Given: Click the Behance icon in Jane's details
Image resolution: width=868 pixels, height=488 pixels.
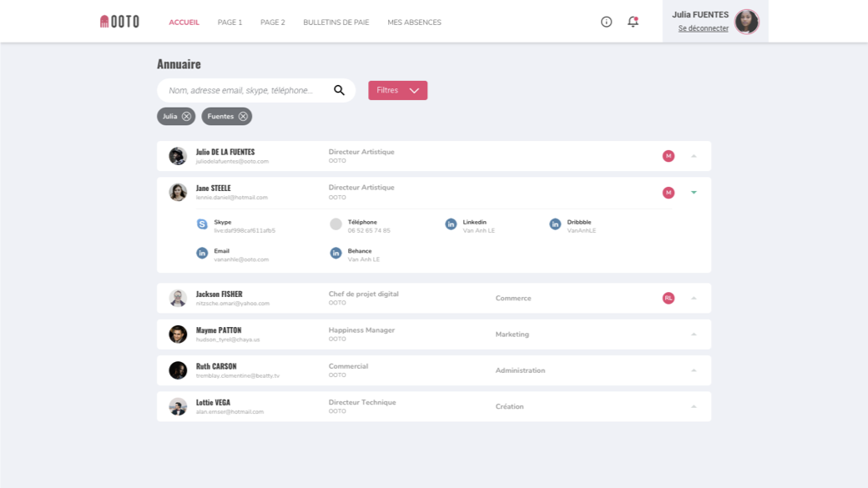Looking at the screenshot, I should tap(336, 253).
